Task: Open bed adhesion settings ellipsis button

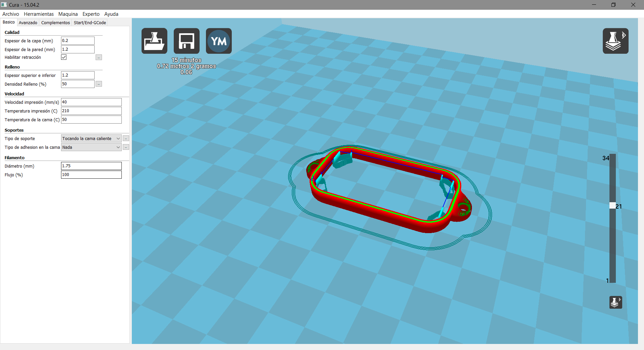Action: point(126,147)
